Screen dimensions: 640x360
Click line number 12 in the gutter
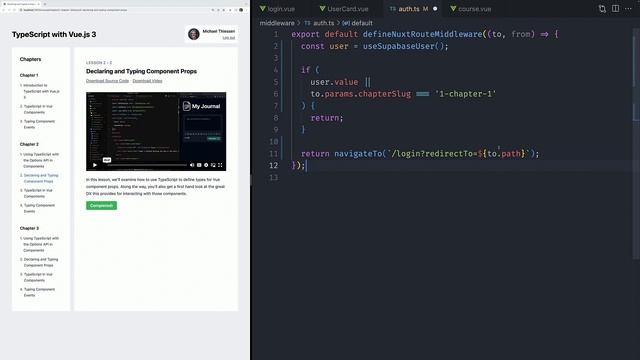point(273,165)
